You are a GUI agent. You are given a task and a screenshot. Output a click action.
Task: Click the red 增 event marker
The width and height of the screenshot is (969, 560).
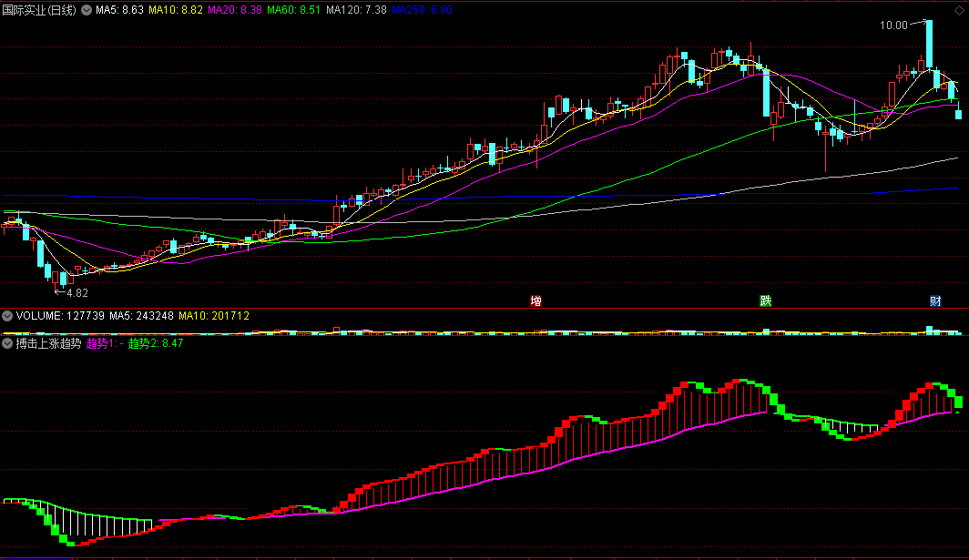click(x=535, y=301)
